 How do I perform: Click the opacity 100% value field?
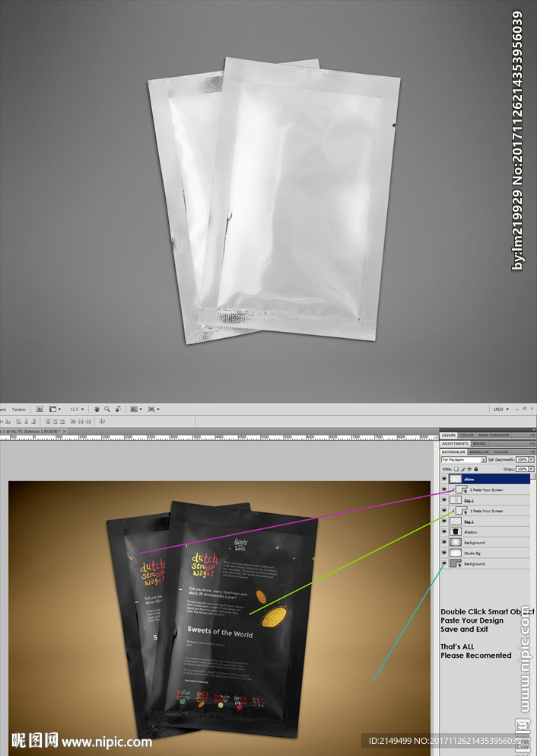522,460
